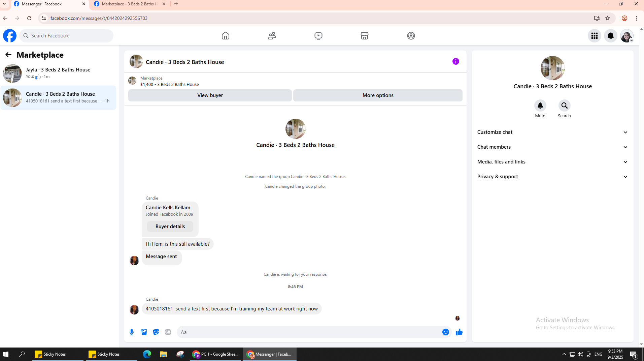The image size is (644, 361).
Task: Expand Media, files and links section
Action: point(553,162)
